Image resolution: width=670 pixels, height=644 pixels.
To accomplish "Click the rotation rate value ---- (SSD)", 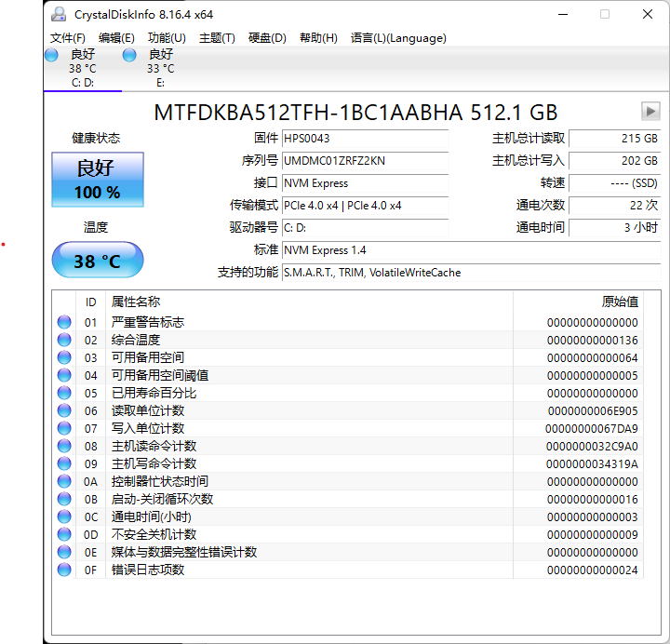I will coord(615,183).
